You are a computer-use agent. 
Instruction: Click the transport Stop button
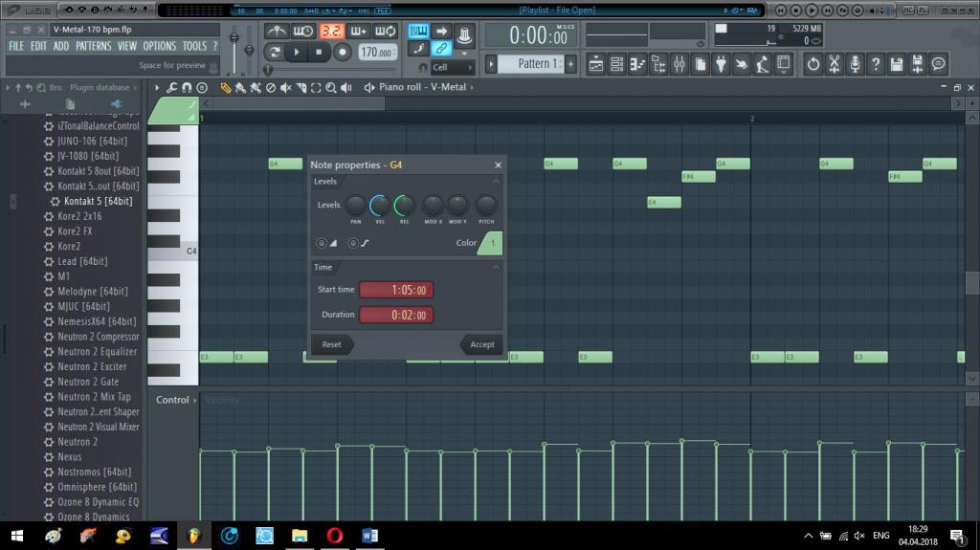320,52
